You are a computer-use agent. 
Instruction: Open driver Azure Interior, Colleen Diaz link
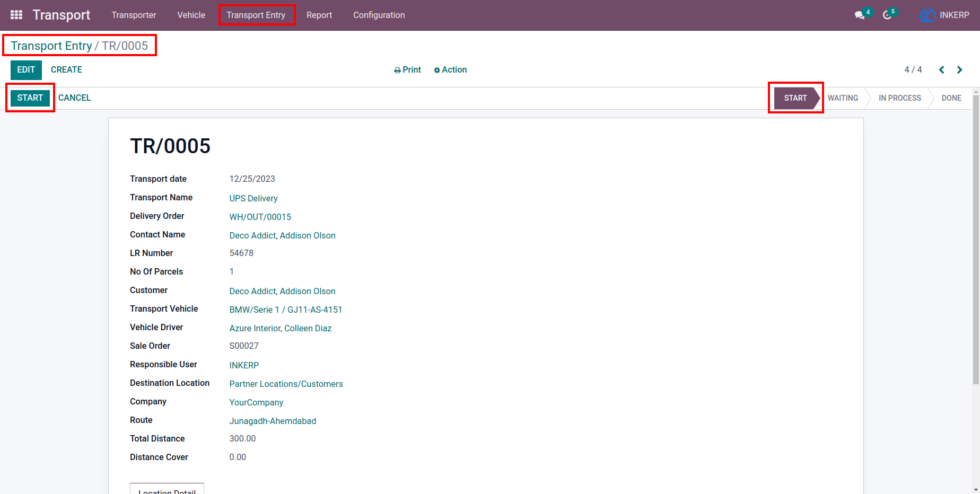[x=281, y=328]
